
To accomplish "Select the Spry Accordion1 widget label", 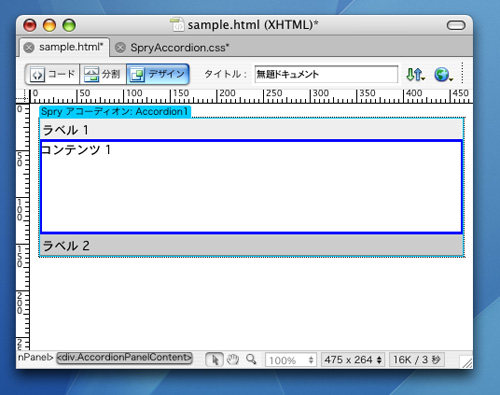I will pyautogui.click(x=115, y=111).
